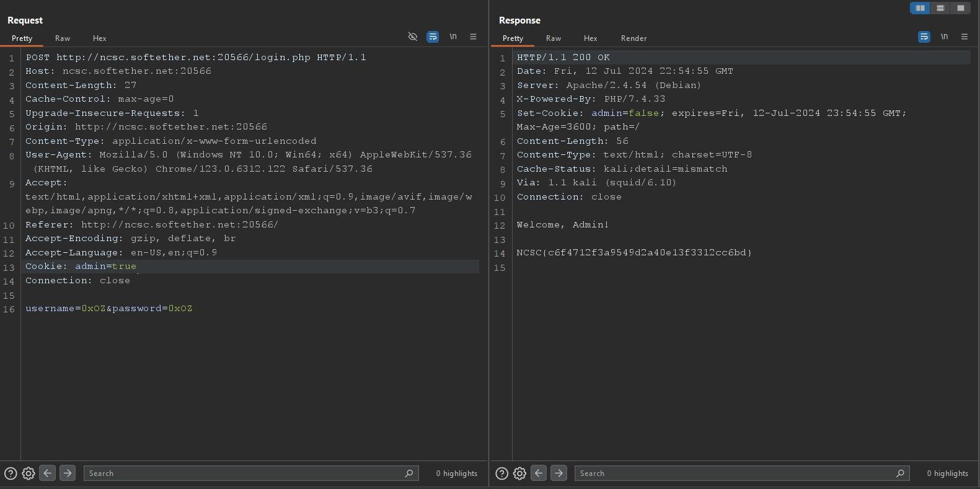The height and width of the screenshot is (489, 980).
Task: Switch to side-by-side layout view
Action: click(x=920, y=8)
